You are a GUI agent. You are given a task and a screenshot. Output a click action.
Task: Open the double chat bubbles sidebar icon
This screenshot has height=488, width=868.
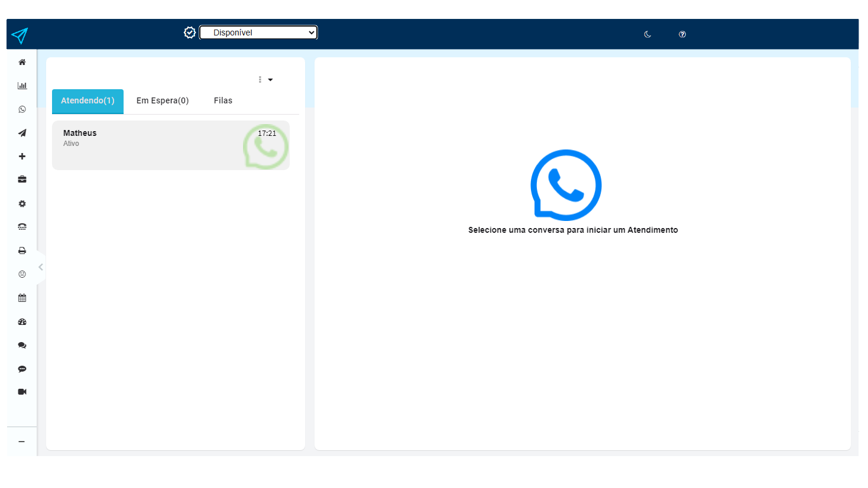pyautogui.click(x=22, y=345)
